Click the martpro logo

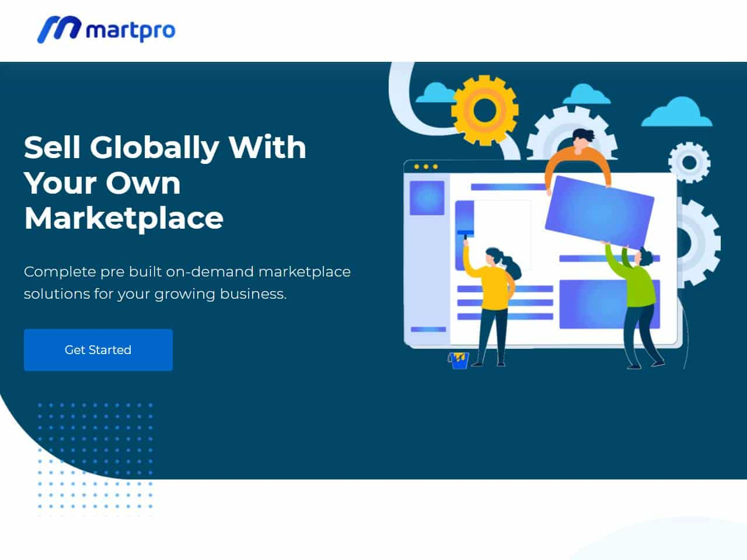[106, 30]
